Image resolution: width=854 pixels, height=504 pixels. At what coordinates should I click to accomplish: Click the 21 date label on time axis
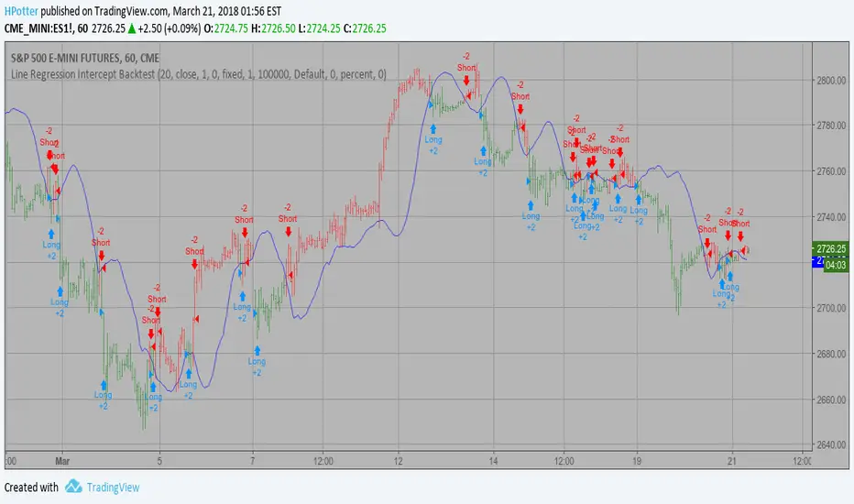tap(731, 461)
